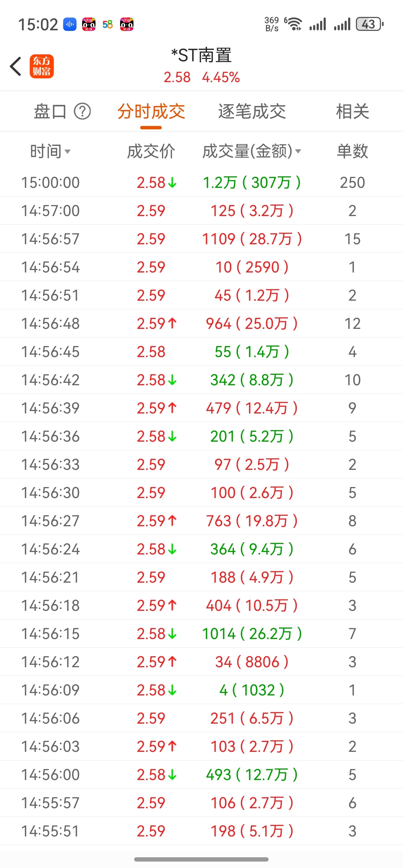The width and height of the screenshot is (403, 868).
Task: Select the 15:00:00 trade row
Action: 201,182
